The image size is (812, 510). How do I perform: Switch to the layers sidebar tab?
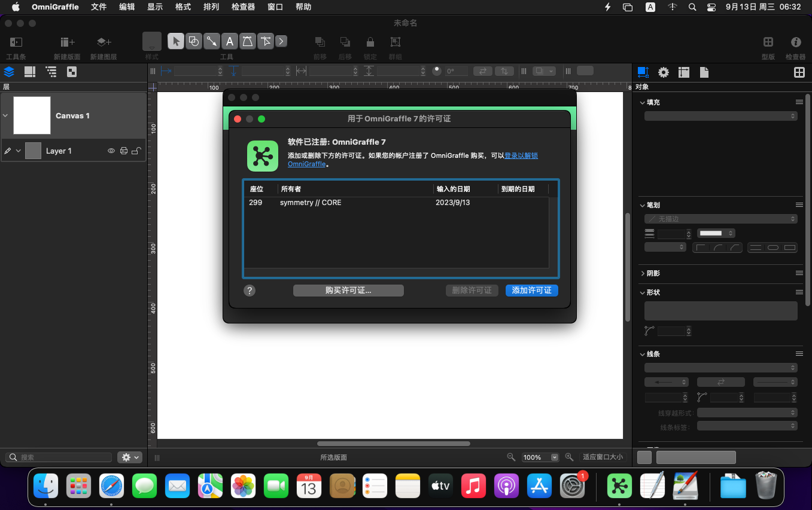(9, 72)
